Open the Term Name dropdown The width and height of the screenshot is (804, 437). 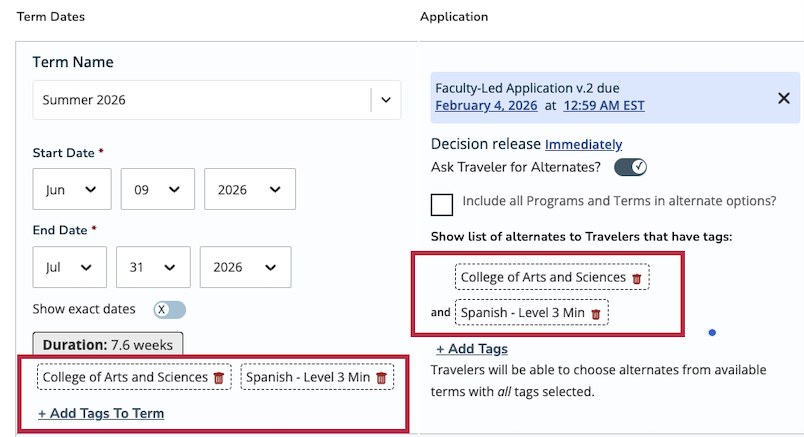pyautogui.click(x=386, y=100)
